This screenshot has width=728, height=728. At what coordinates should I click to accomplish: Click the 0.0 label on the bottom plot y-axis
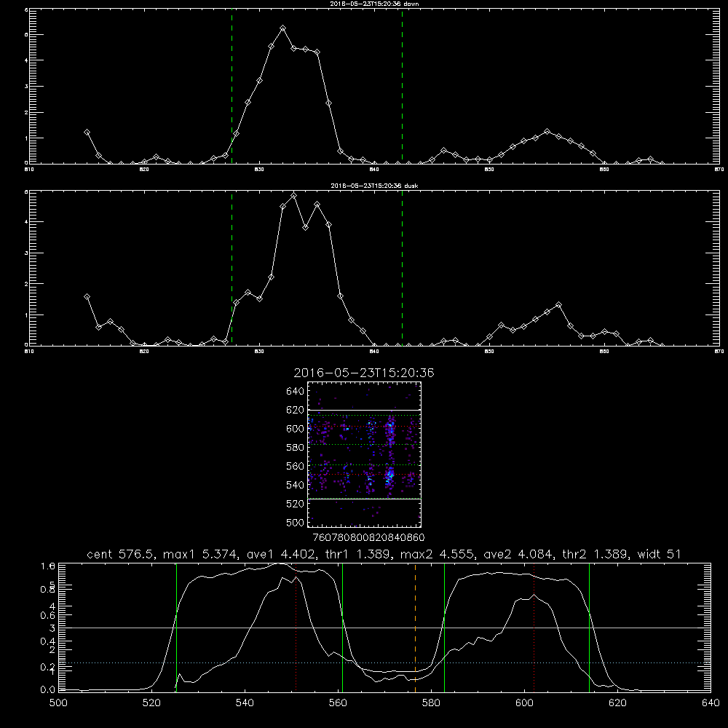(48, 689)
